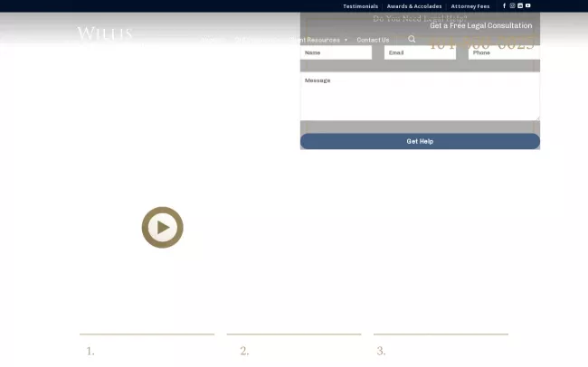
Task: Click the phone number under Free Legal Consultation
Action: click(x=481, y=43)
